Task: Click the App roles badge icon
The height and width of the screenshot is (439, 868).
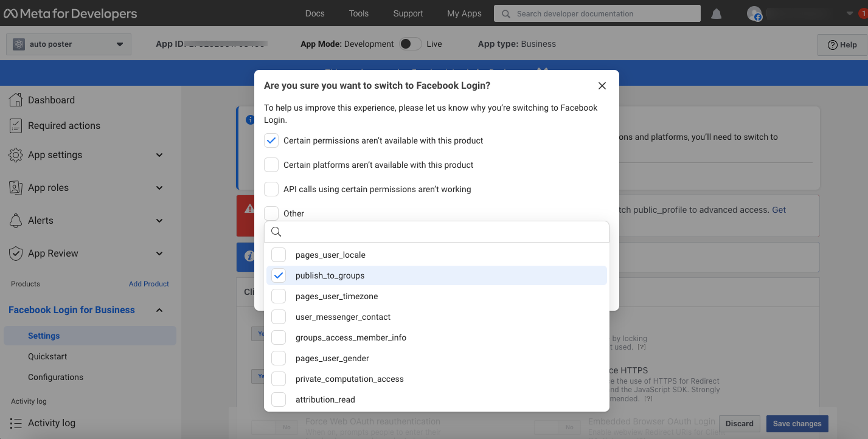Action: tap(16, 187)
